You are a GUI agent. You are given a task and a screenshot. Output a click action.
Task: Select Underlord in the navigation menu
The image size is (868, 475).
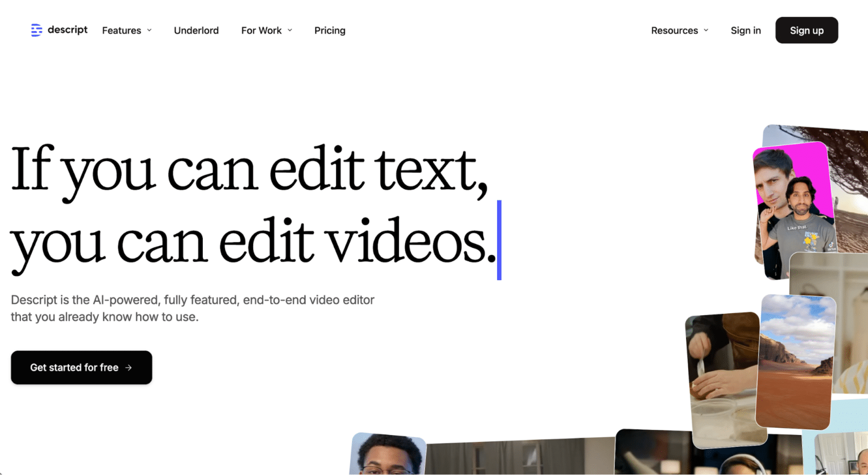[196, 30]
